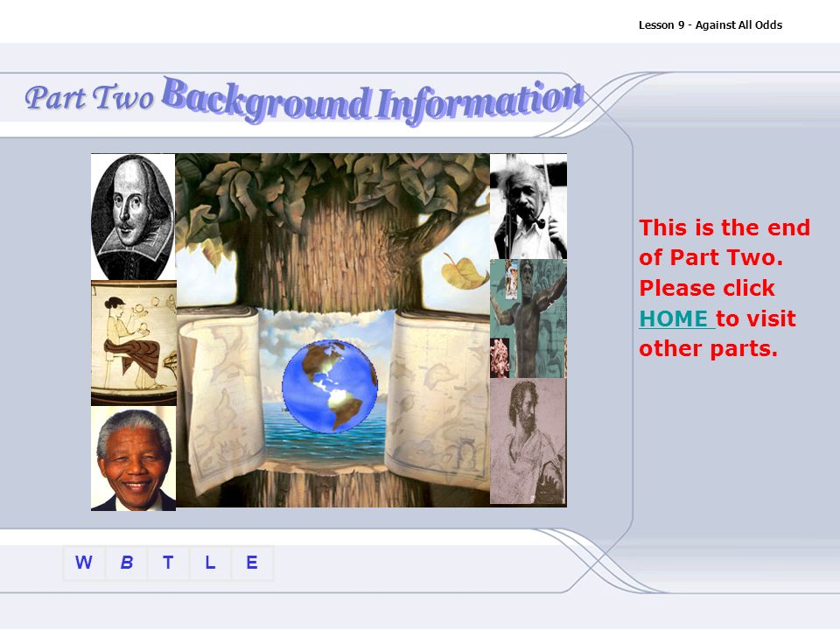Image resolution: width=840 pixels, height=630 pixels.
Task: Click the blue globe in center
Action: [330, 386]
